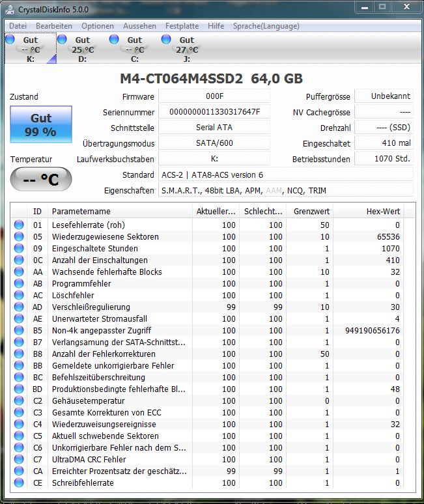
Task: Click the status icon for Gemeldete unkorrigierbare Fehler
Action: point(19,365)
